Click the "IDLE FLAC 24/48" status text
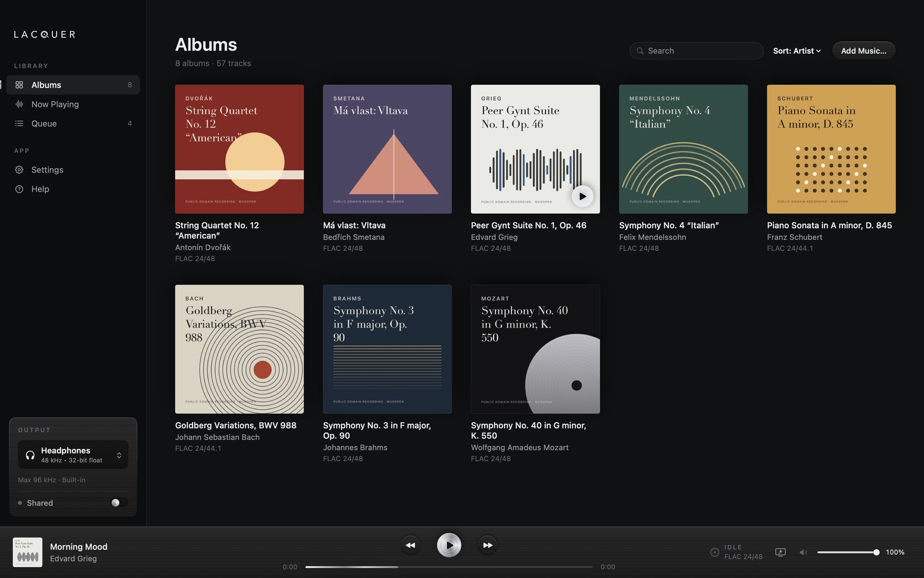This screenshot has height=578, width=924. pyautogui.click(x=743, y=552)
